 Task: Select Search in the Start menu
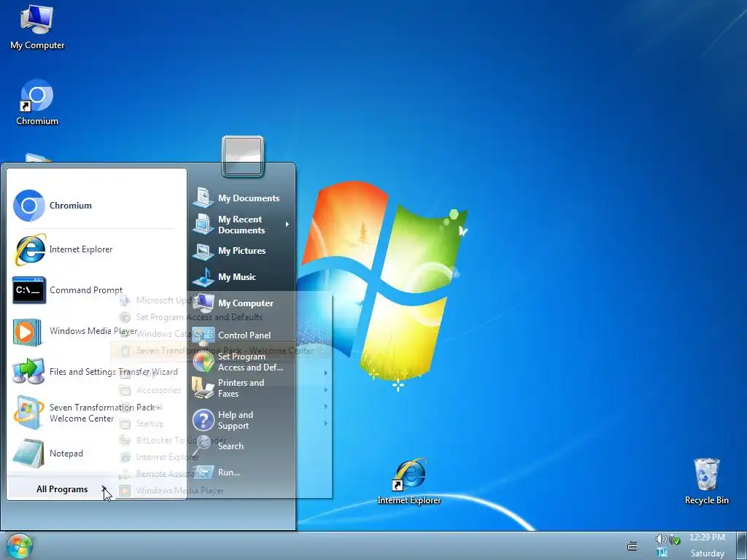tap(242, 446)
